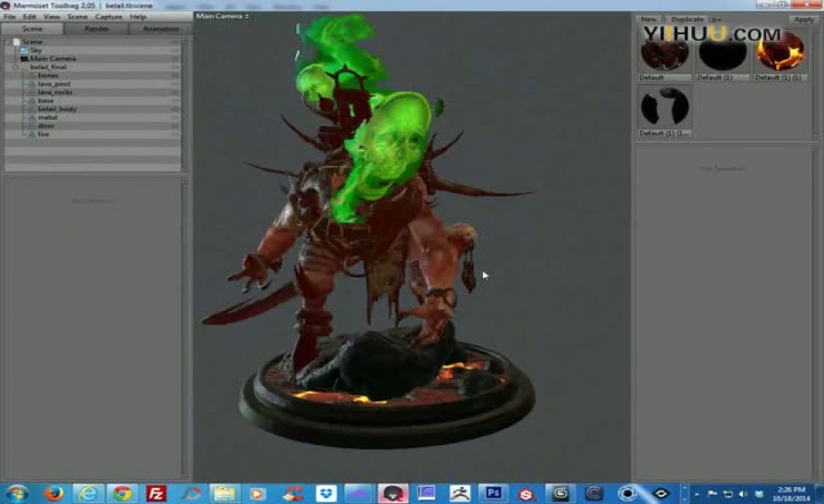The width and height of the screenshot is (824, 504).
Task: Open the red S app in taskbar
Action: (x=527, y=494)
